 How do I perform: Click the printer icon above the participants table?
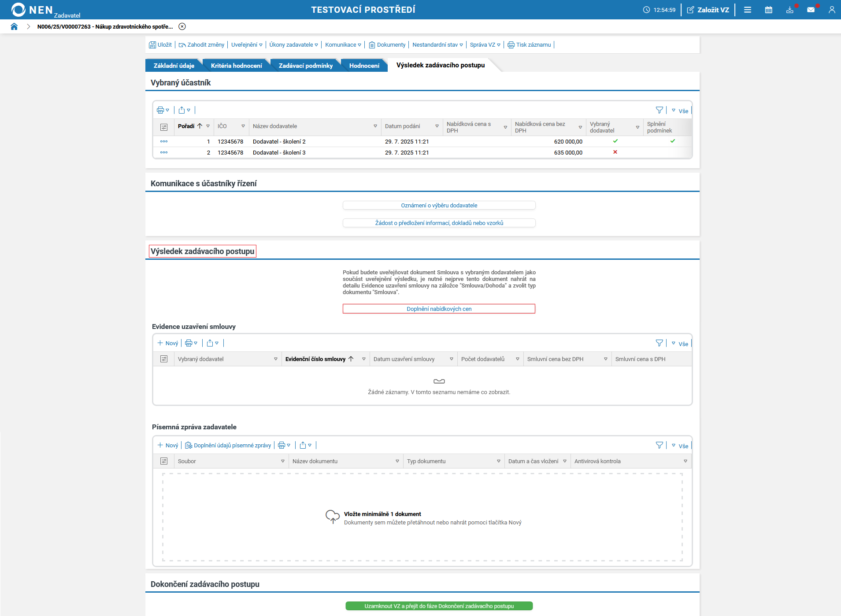click(160, 110)
